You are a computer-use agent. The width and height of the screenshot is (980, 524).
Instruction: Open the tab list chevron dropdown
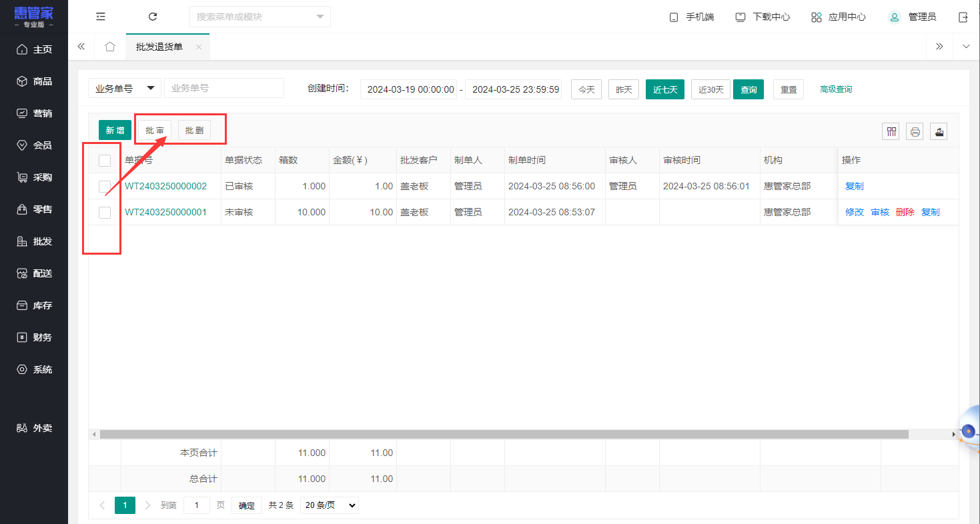(966, 47)
